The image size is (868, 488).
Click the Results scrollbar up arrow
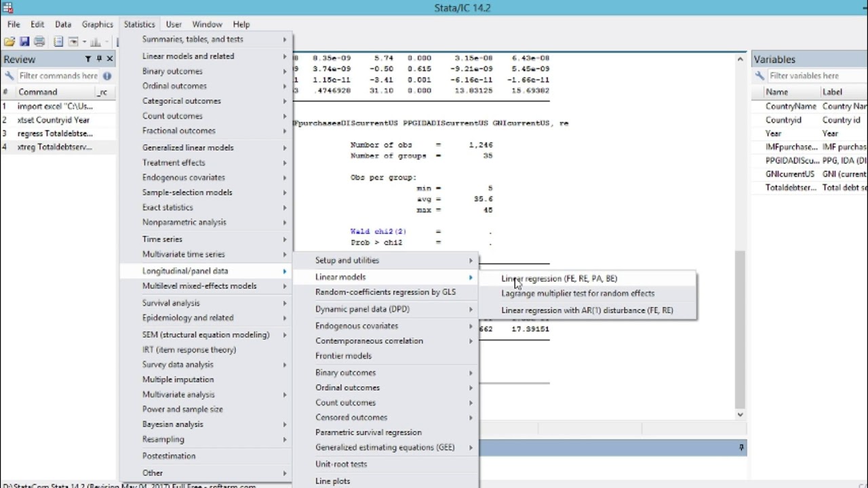coord(740,60)
